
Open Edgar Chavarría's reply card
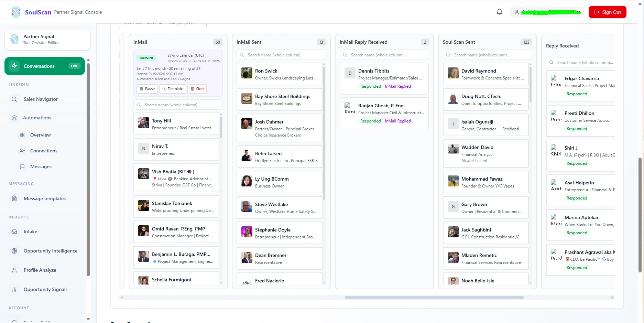pyautogui.click(x=581, y=86)
